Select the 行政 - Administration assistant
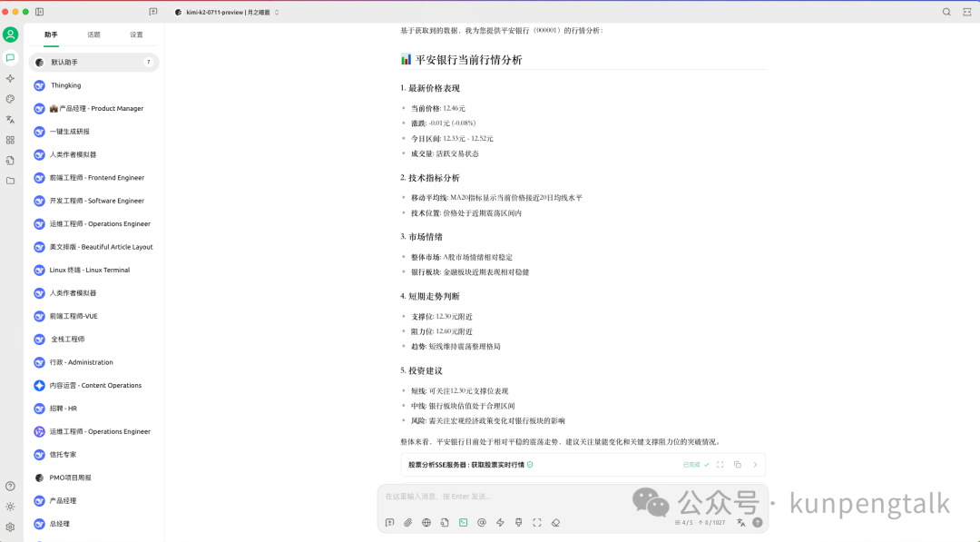 pos(93,362)
